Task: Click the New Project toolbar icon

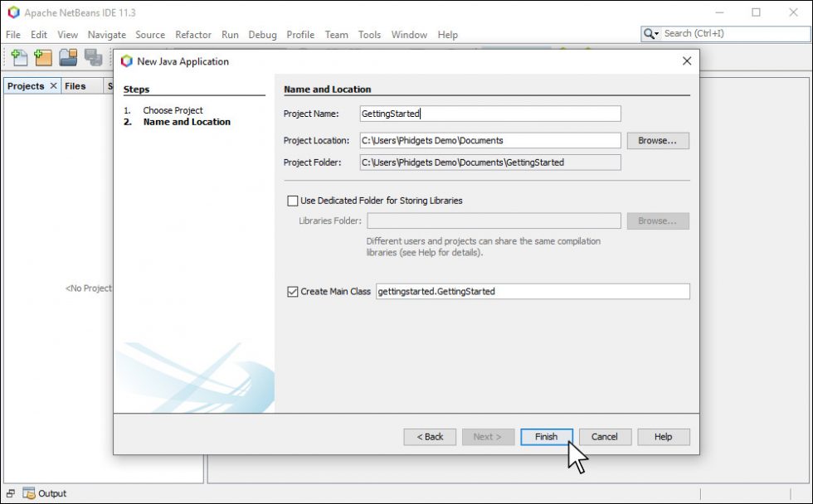Action: coord(41,57)
